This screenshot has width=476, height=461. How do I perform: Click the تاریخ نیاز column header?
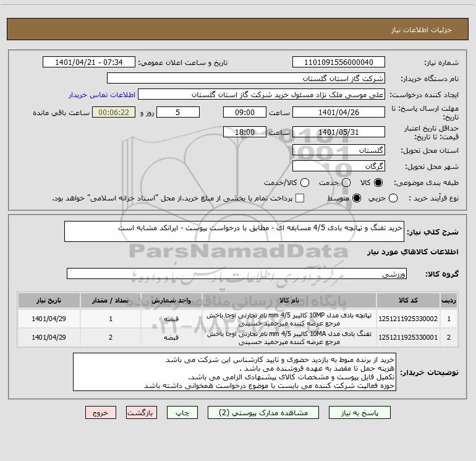coord(49,300)
